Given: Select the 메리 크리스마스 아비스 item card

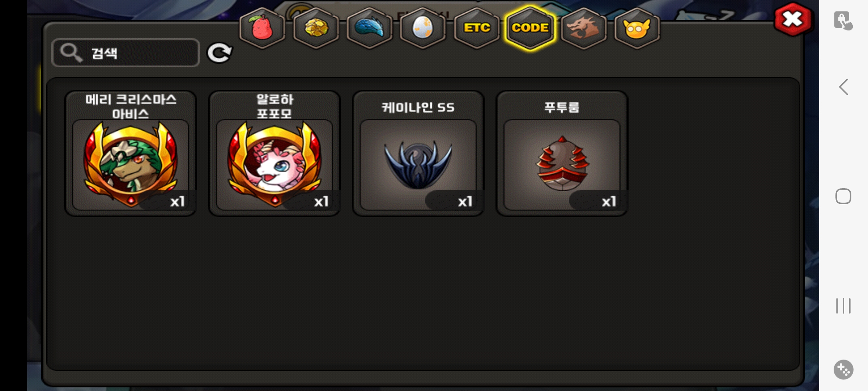Looking at the screenshot, I should click(131, 154).
